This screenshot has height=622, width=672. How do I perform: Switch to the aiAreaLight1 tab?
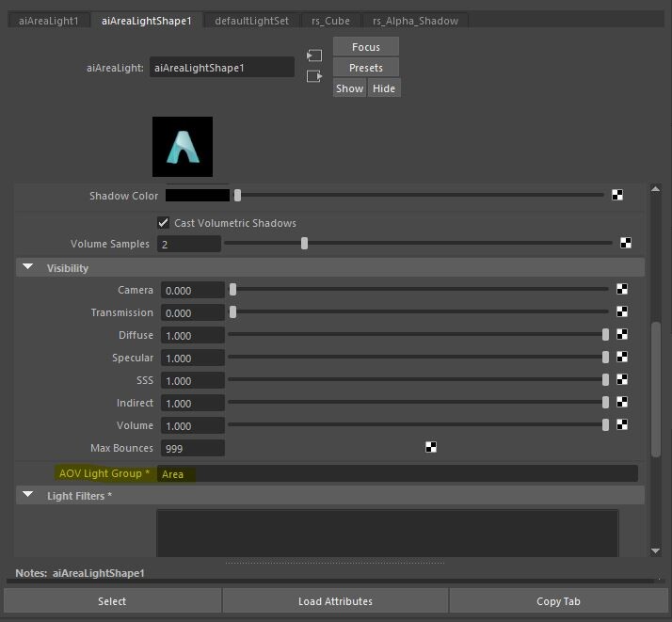[x=48, y=21]
